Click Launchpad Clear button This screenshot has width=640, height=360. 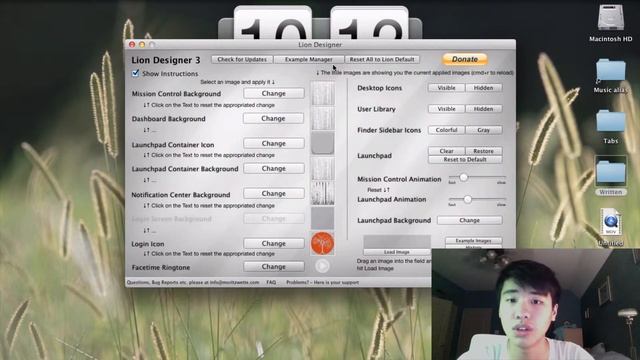coord(446,151)
